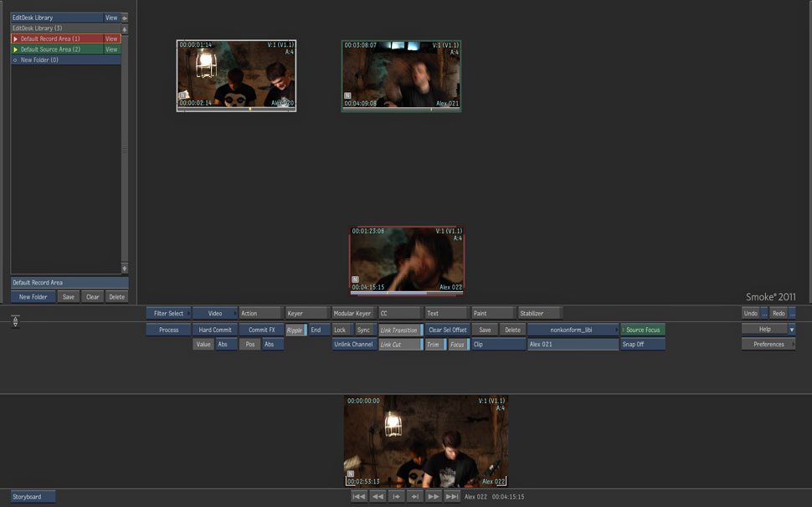Image resolution: width=812 pixels, height=507 pixels.
Task: Click the panel resize handle icon at left
Action: pos(15,321)
